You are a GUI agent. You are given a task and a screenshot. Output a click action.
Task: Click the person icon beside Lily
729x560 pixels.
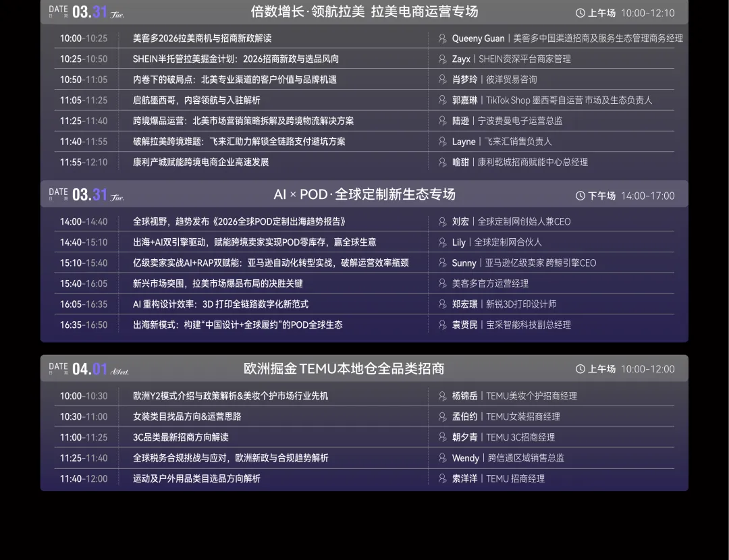(442, 242)
